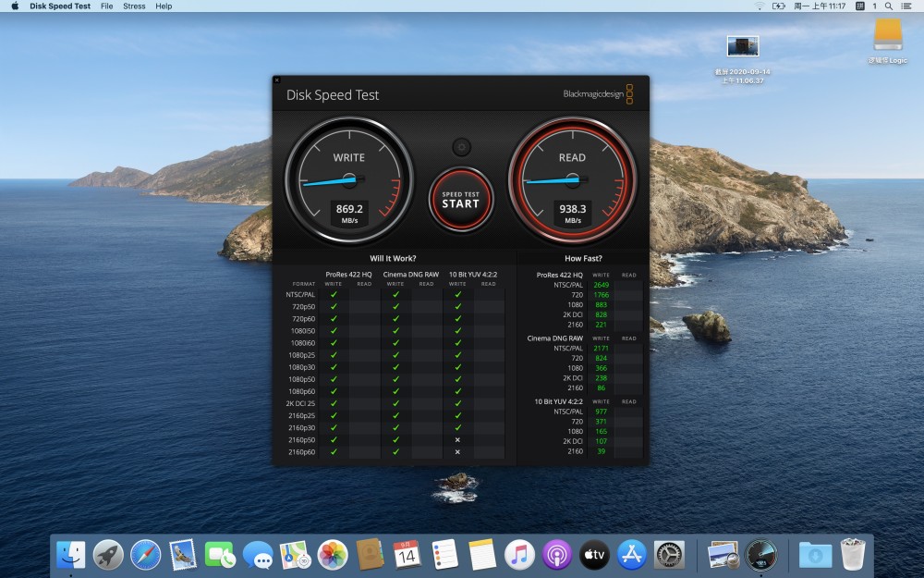Click the menu bar clock showing 11:17

tap(820, 6)
